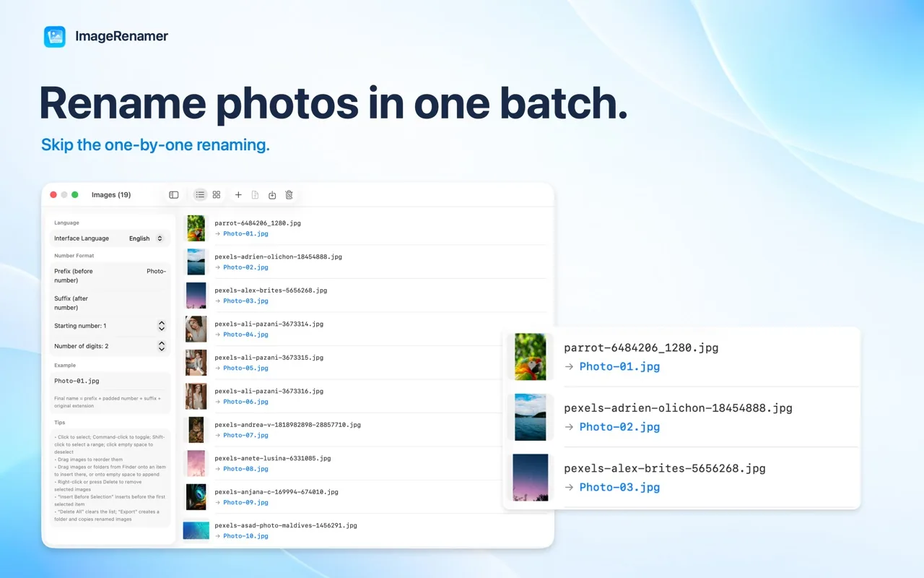
Task: Click the Insert Before Selection icon
Action: coord(255,195)
